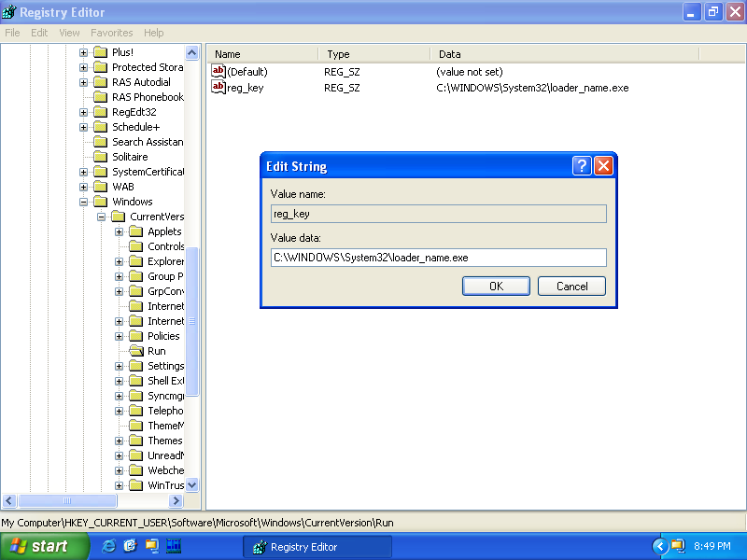Select the Shell Extensions key
747x560 pixels.
166,381
